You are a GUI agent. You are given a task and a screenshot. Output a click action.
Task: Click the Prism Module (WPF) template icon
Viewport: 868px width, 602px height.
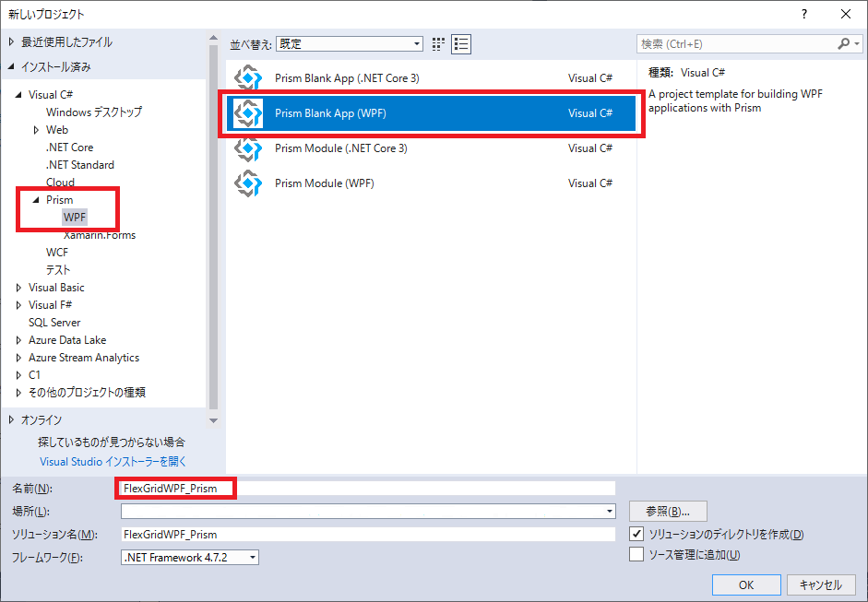click(x=248, y=183)
